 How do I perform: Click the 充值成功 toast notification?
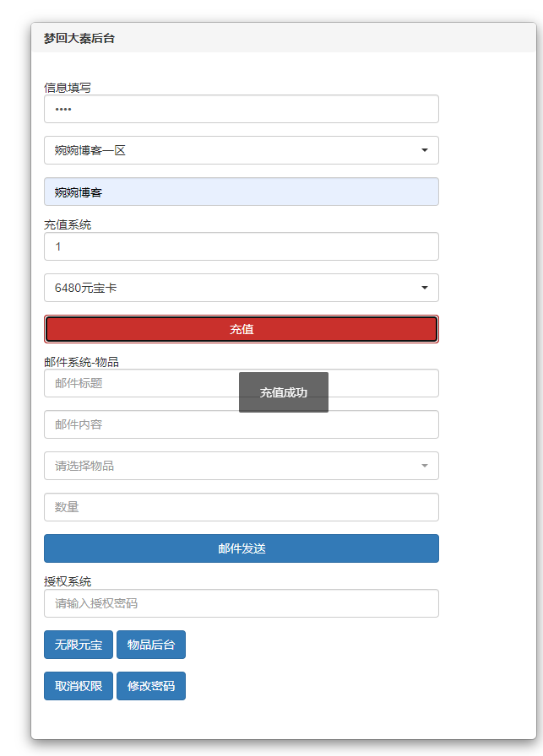(x=284, y=392)
